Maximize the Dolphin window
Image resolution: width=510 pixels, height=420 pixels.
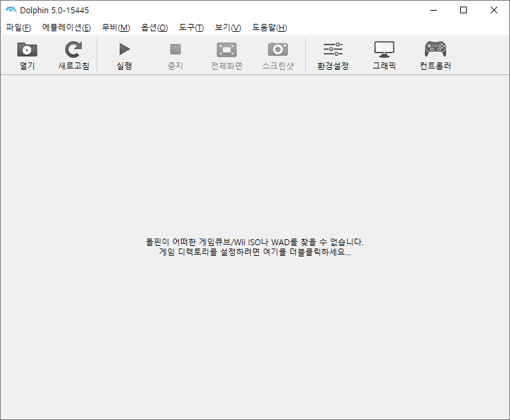coord(463,10)
